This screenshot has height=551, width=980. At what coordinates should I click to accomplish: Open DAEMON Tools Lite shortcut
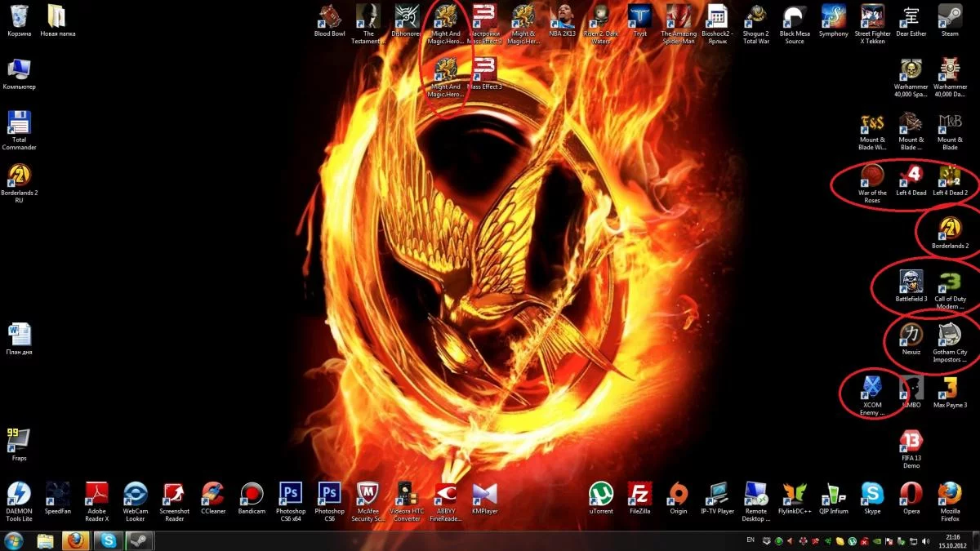(x=20, y=502)
